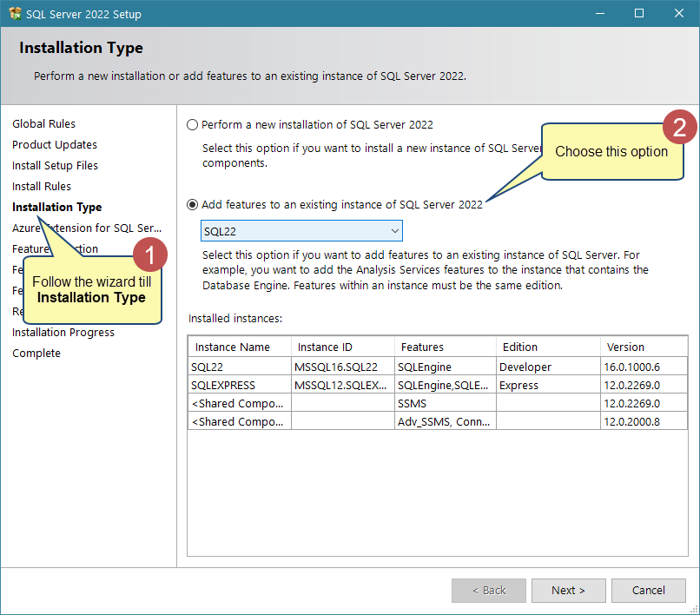Screen dimensions: 700x615
Task: Select 'Perform a new installation' radio button
Action: (x=193, y=124)
